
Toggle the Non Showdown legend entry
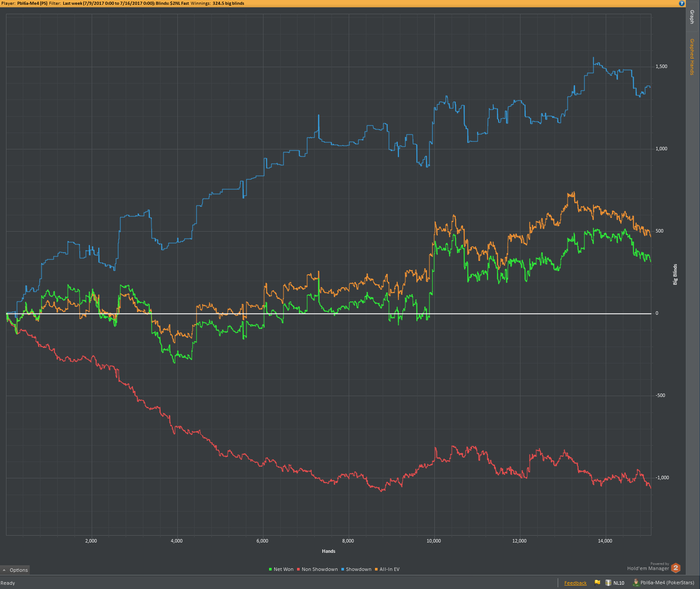tap(317, 569)
